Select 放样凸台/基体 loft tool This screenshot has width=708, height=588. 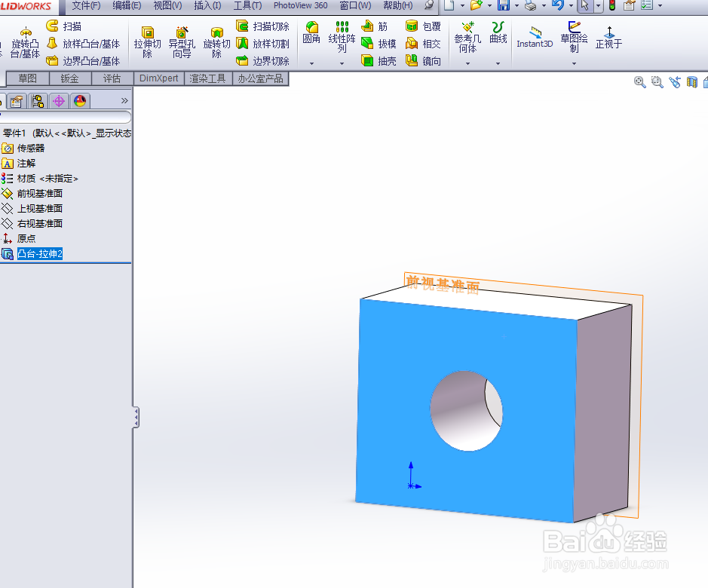[x=84, y=44]
